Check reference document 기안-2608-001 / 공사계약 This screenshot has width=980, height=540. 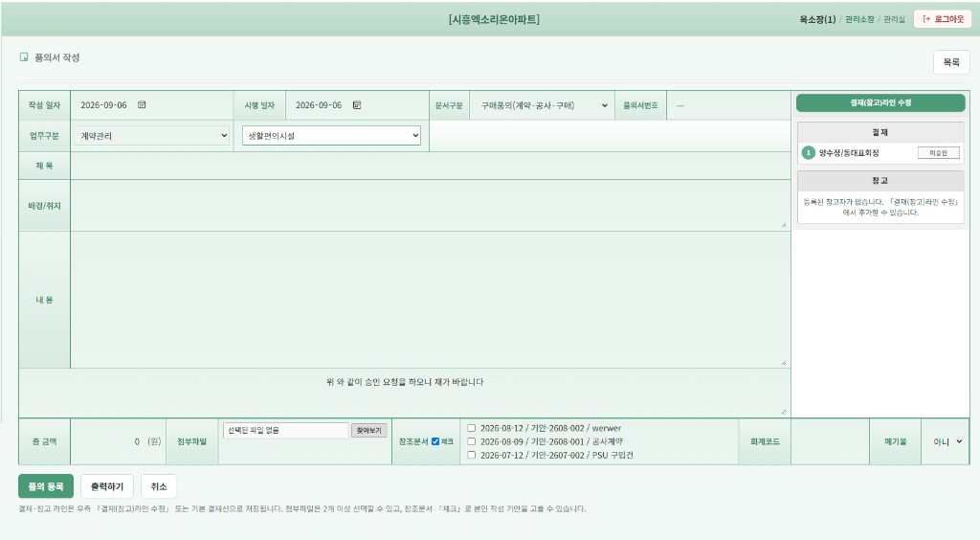(471, 441)
